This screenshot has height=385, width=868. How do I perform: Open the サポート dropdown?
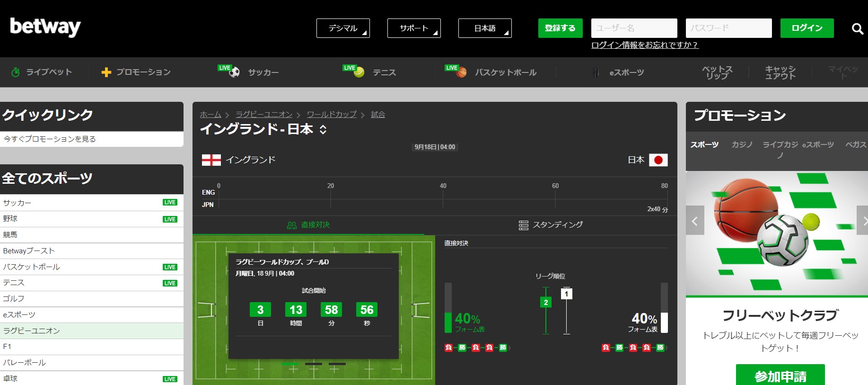click(x=414, y=28)
